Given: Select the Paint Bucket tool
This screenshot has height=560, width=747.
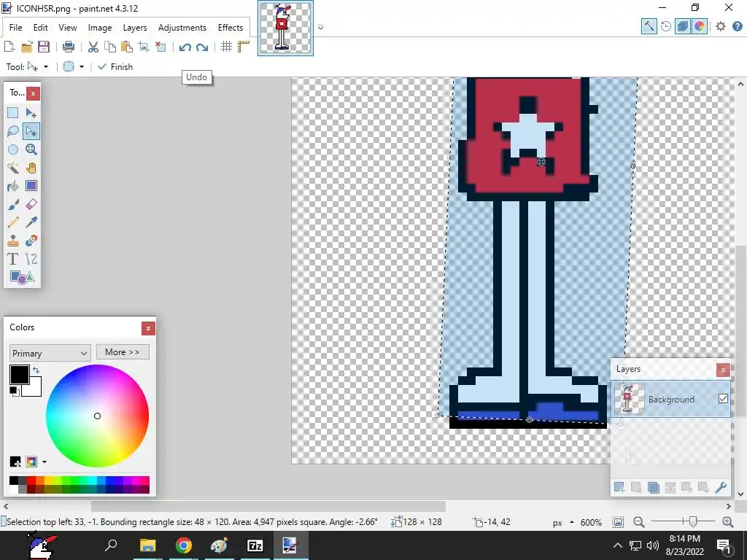Looking at the screenshot, I should tap(13, 186).
